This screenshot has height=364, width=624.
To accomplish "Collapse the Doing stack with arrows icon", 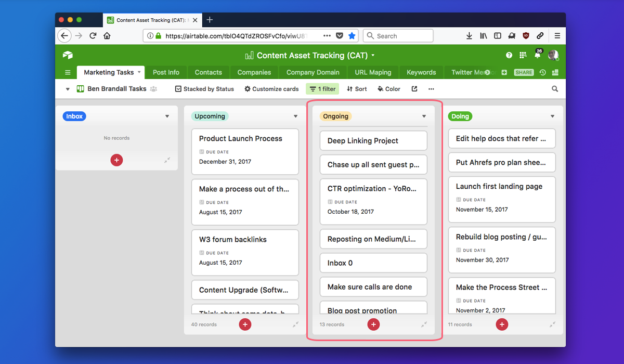I will (x=552, y=324).
